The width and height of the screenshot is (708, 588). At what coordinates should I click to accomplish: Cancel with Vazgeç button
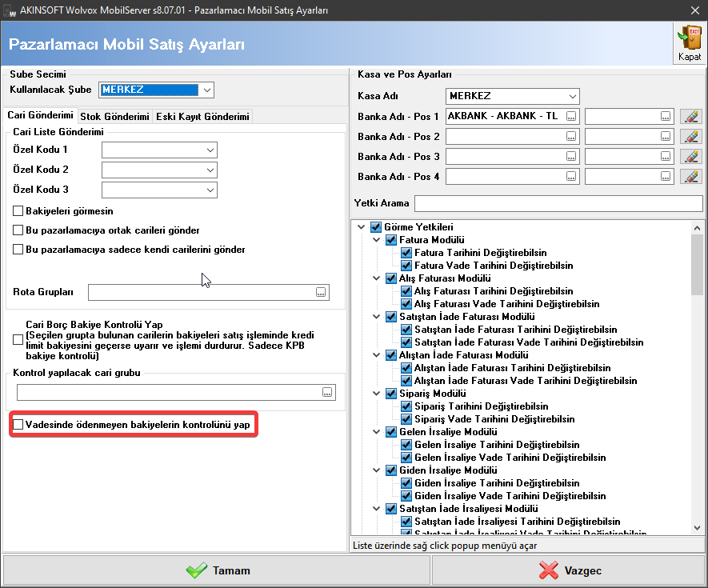point(569,570)
